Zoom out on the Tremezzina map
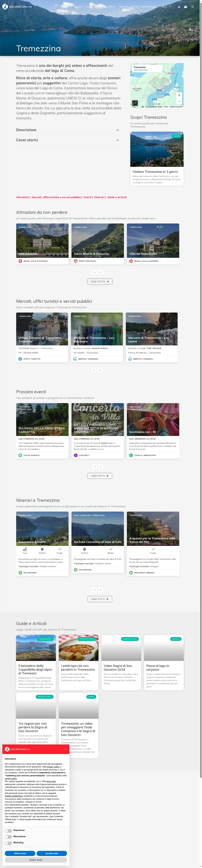This screenshot has width=202, height=868. click(179, 101)
